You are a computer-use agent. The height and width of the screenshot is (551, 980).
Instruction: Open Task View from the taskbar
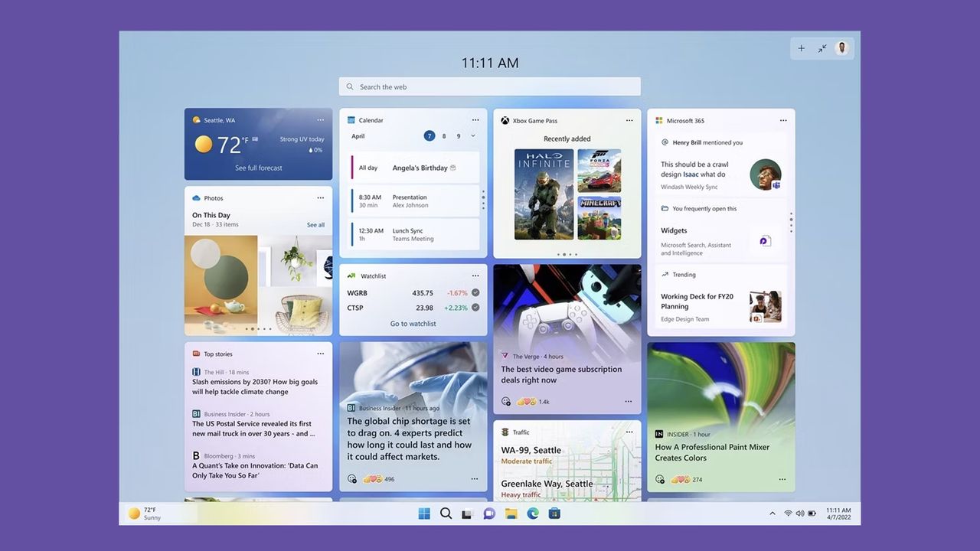pyautogui.click(x=468, y=513)
